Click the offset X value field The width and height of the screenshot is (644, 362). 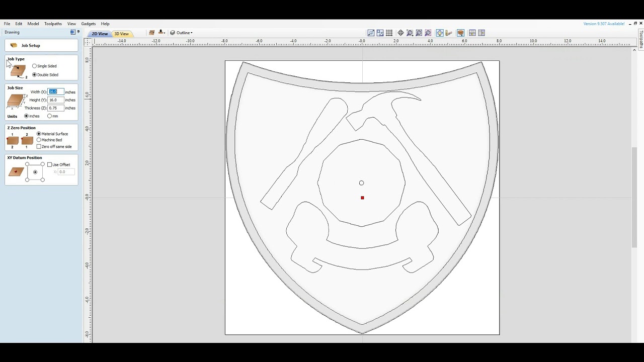tap(66, 172)
